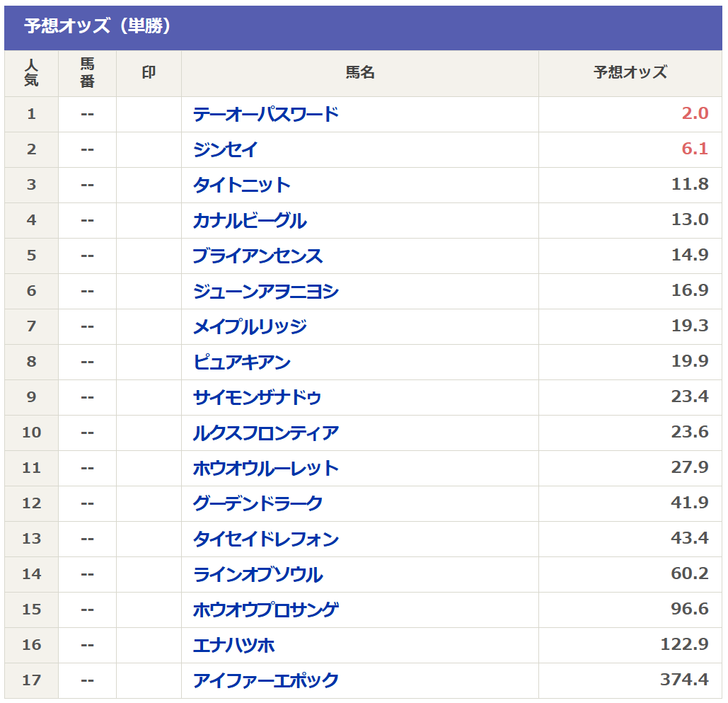Select the エナハツホ link
This screenshot has width=728, height=703.
click(x=233, y=646)
